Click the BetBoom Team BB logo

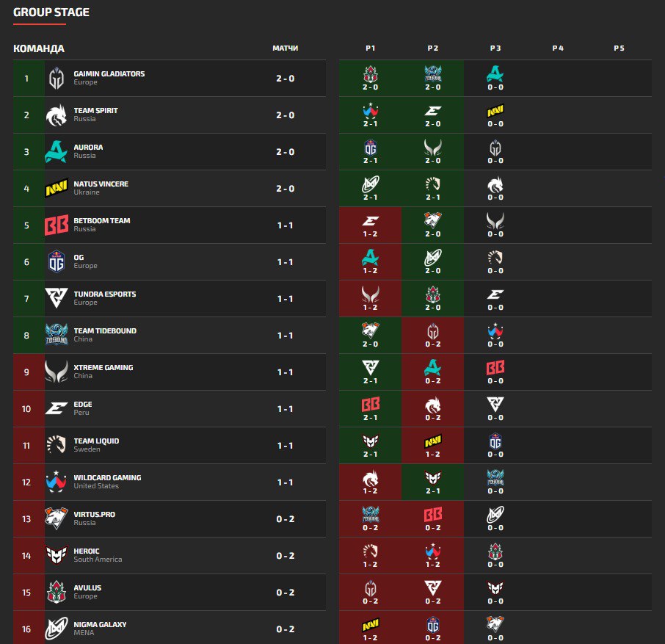click(57, 225)
